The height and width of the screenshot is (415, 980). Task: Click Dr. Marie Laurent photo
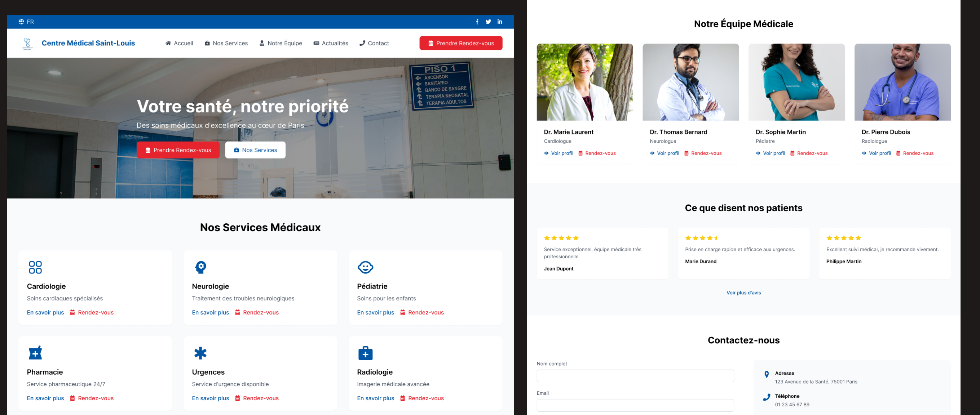[x=585, y=82]
